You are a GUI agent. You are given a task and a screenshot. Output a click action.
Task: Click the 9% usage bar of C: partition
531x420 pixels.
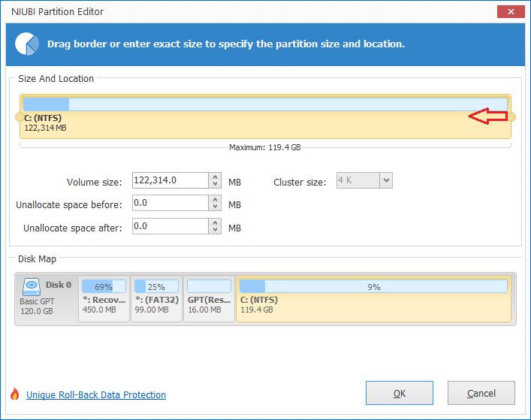[373, 286]
